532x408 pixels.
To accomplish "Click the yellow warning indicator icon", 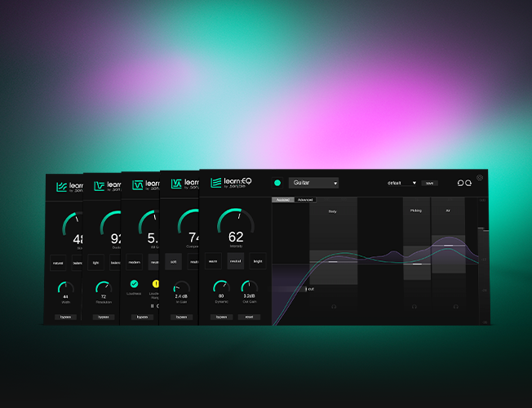I will click(x=155, y=283).
